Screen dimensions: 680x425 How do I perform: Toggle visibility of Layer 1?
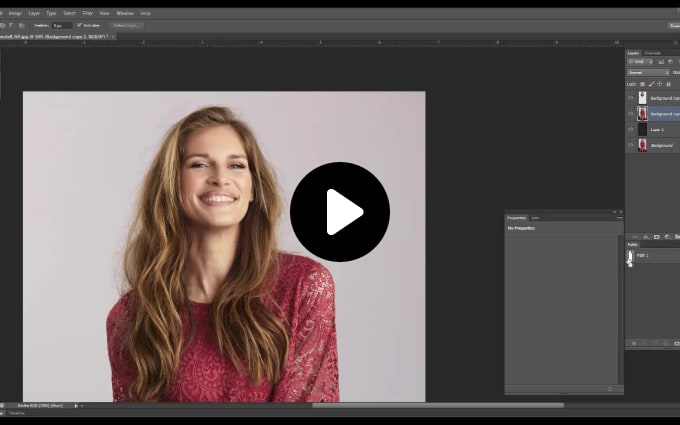(x=631, y=129)
